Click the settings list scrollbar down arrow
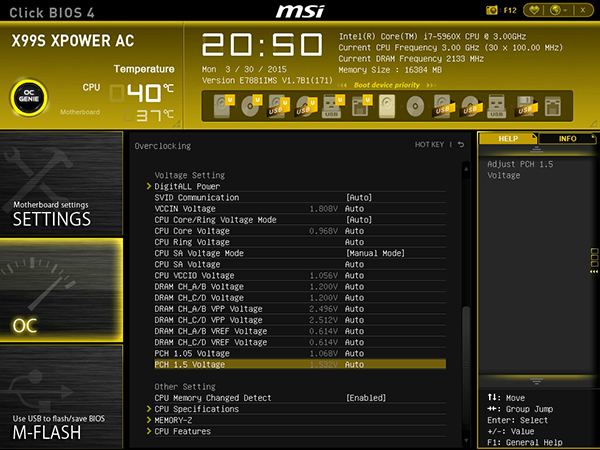This screenshot has height=450, width=600. pos(466,440)
